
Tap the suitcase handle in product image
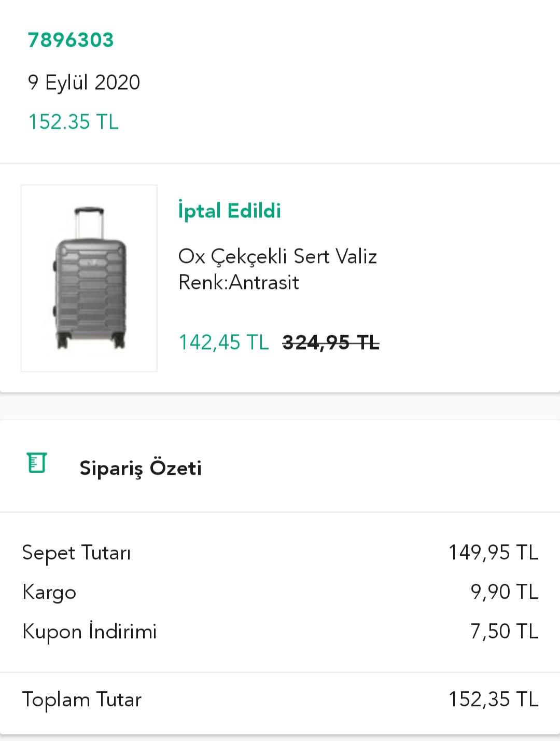point(89,222)
